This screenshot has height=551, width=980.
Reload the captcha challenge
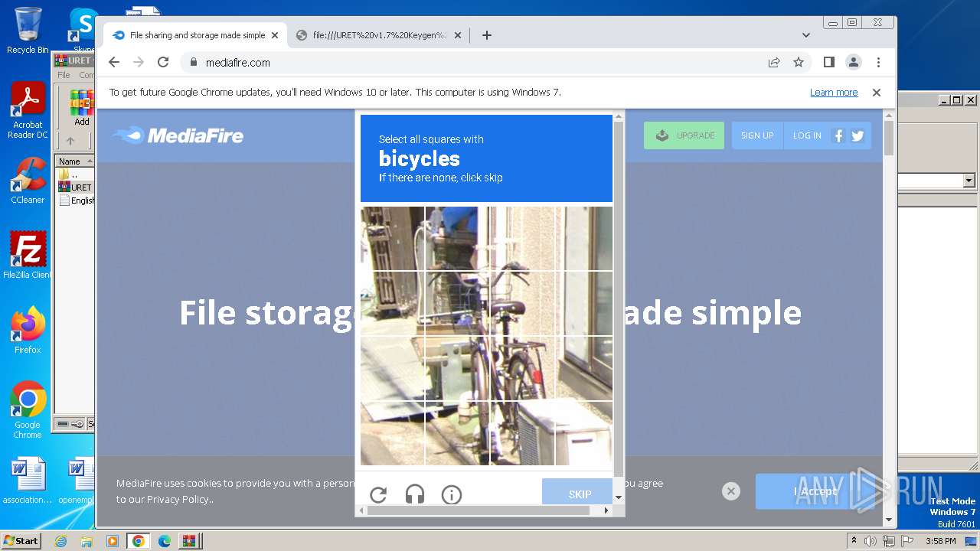tap(378, 494)
